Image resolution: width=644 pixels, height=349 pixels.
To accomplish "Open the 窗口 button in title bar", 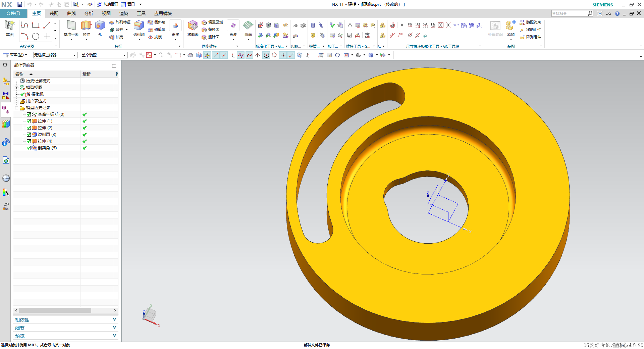I will pos(130,4).
